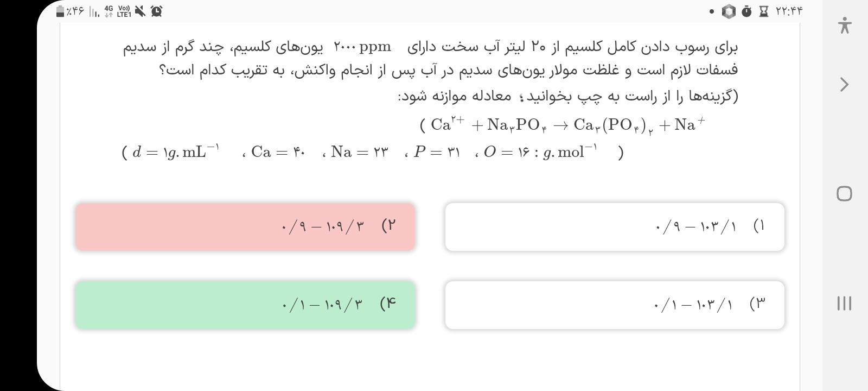Select answer option ۱ (۰/۹ – ۱۰۳/۱)

pyautogui.click(x=614, y=226)
